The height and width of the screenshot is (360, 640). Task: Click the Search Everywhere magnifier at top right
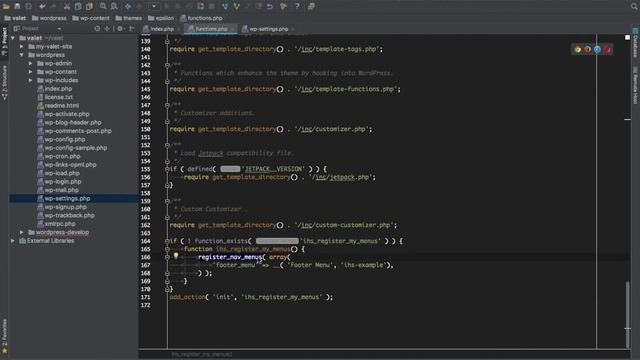(x=634, y=6)
